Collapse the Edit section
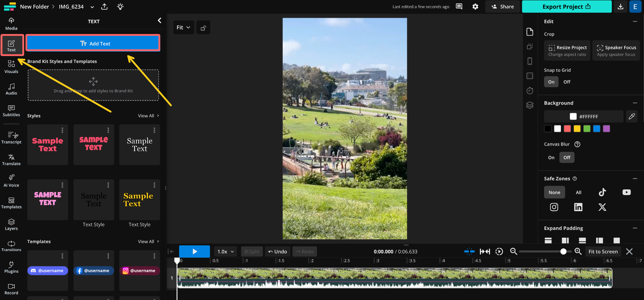The image size is (644, 300). [x=635, y=21]
